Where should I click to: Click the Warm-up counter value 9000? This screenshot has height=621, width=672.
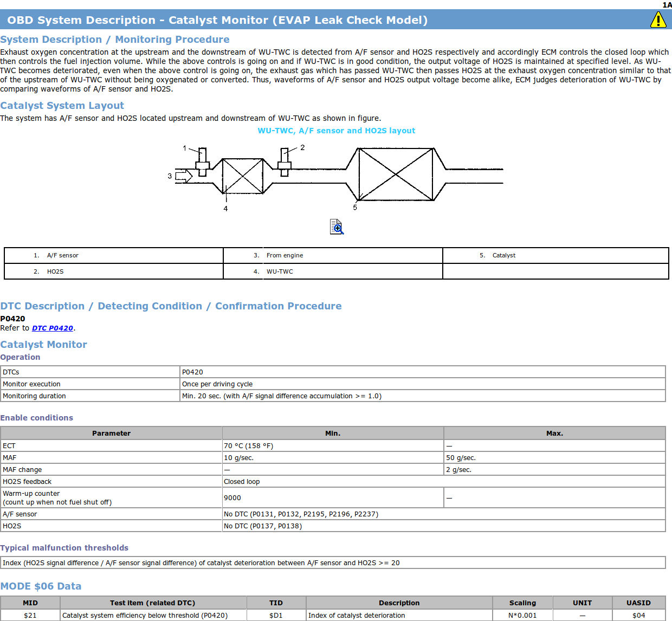[x=232, y=497]
